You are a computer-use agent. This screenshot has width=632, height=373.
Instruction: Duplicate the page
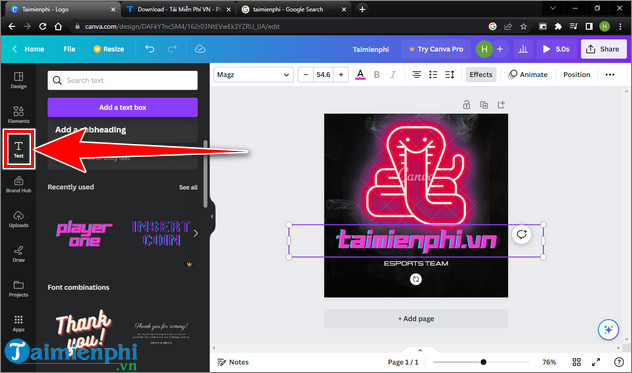(484, 105)
